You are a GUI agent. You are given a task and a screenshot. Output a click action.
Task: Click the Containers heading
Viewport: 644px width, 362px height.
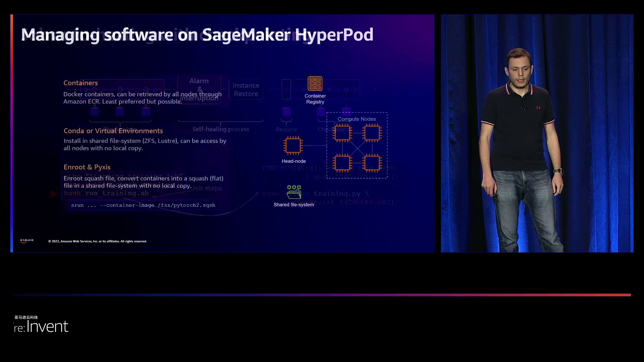click(80, 83)
